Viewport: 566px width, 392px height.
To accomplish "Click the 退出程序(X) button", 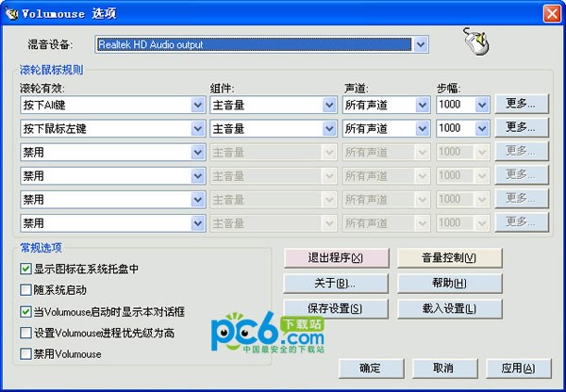I will tap(336, 258).
